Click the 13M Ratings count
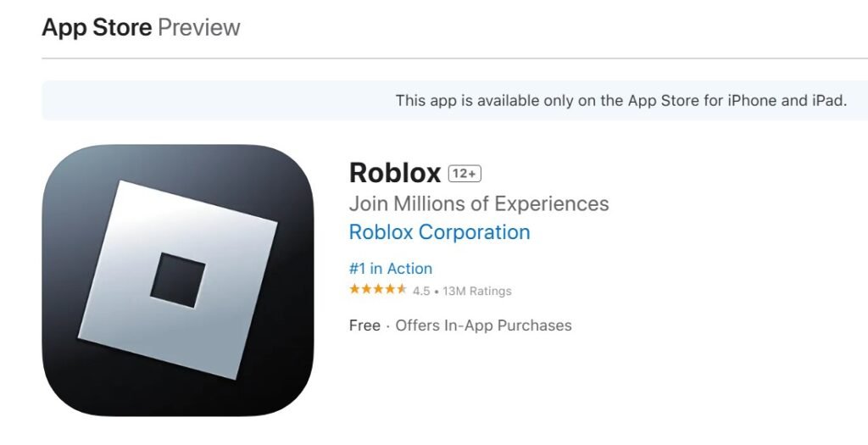This screenshot has height=445, width=868. (477, 291)
